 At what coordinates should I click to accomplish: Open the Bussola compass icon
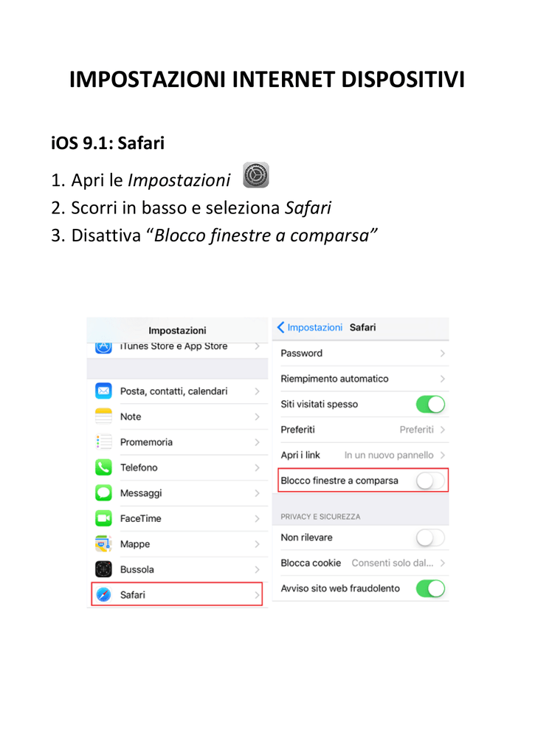103,569
